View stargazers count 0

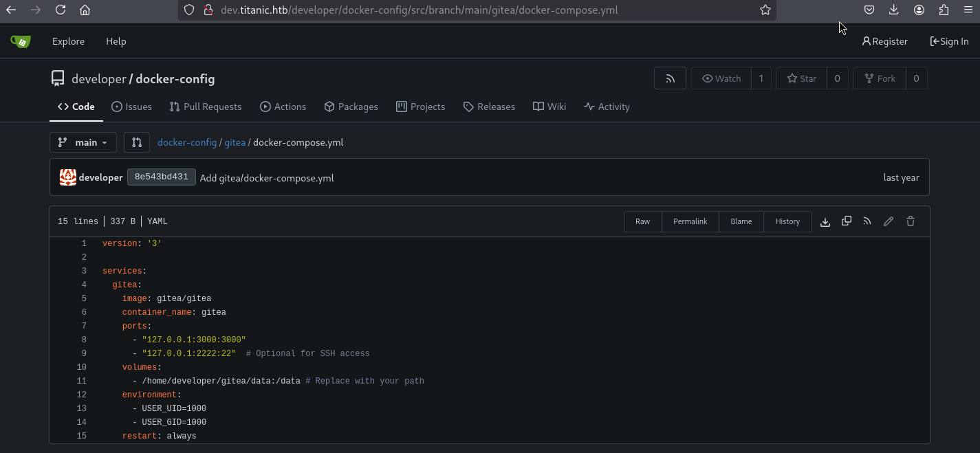(837, 78)
